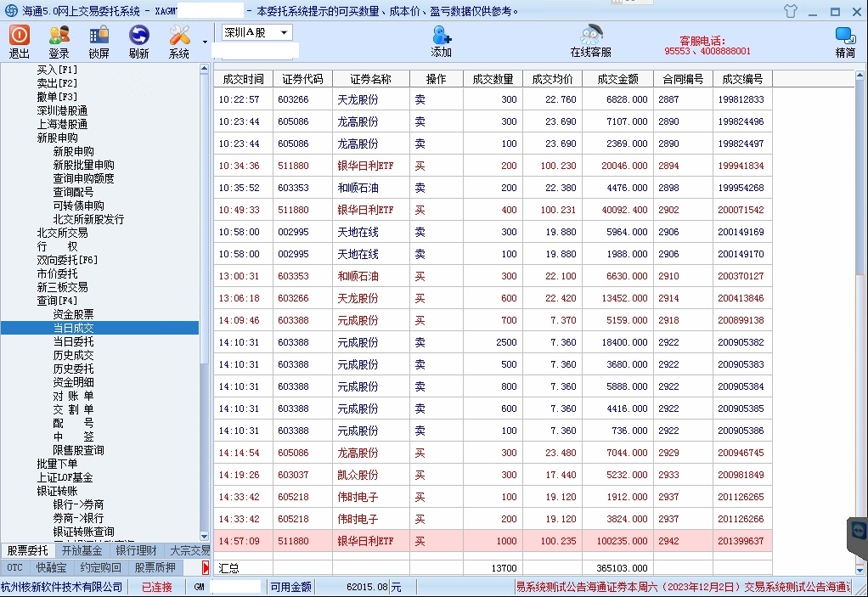The height and width of the screenshot is (597, 868).
Task: Lock the screen with the 锁屏 icon
Action: click(x=99, y=41)
